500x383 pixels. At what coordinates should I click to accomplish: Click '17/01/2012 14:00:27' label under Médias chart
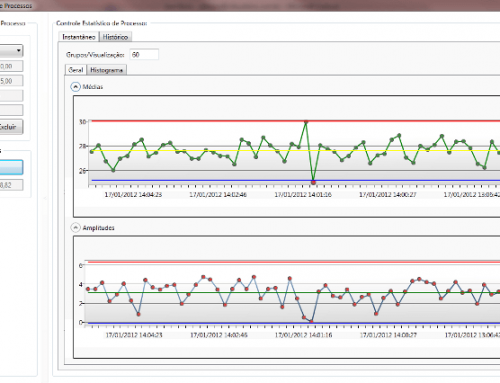[388, 194]
